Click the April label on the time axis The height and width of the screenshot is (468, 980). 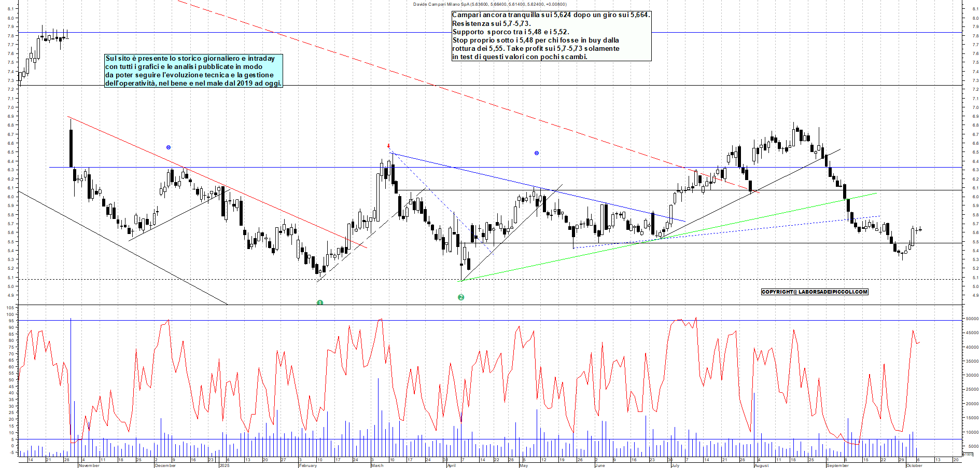451,465
